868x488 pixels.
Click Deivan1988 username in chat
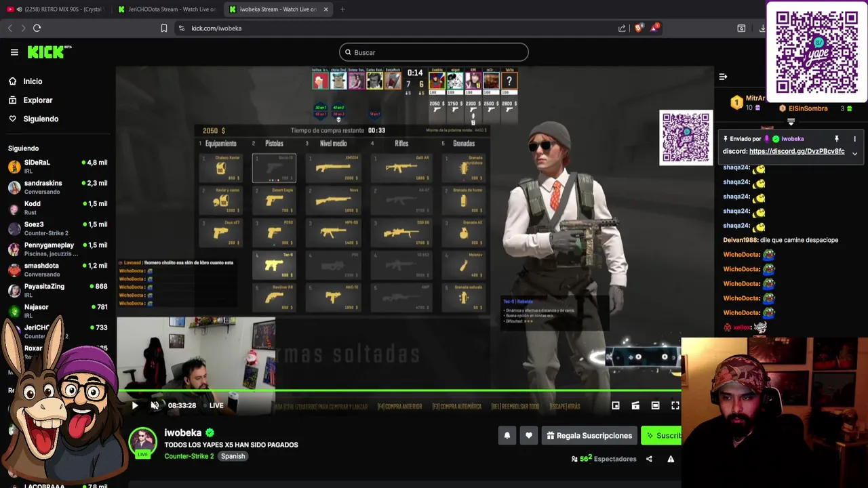click(x=741, y=240)
